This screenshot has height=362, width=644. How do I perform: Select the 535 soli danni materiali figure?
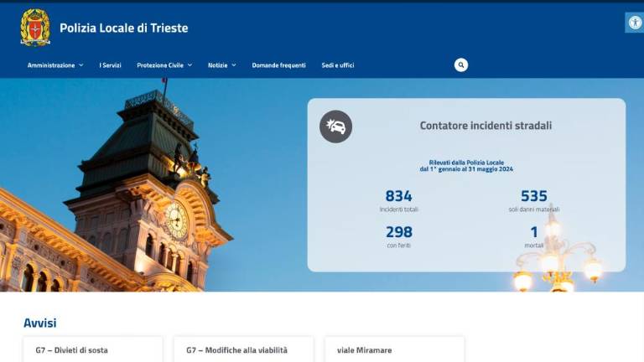(x=533, y=196)
